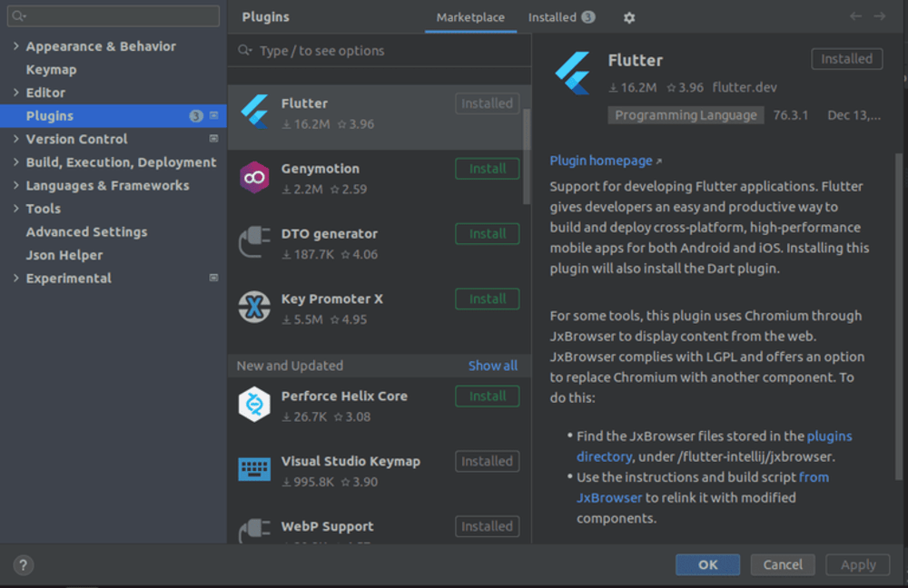The image size is (908, 588).
Task: Expand Appearance & Behavior settings
Action: 16,46
